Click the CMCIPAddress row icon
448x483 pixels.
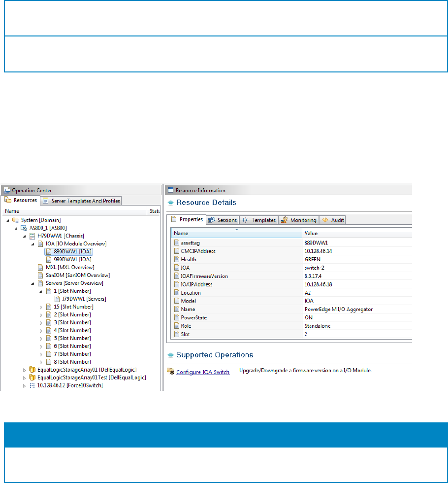coord(177,251)
